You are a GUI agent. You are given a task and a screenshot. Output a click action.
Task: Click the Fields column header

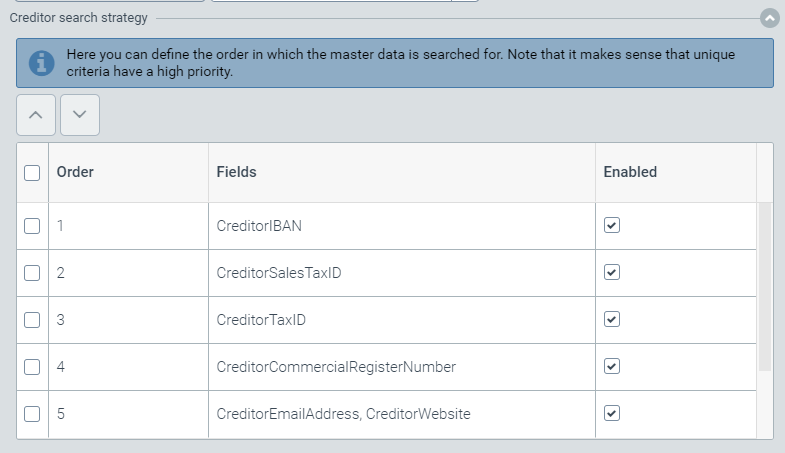click(x=237, y=172)
